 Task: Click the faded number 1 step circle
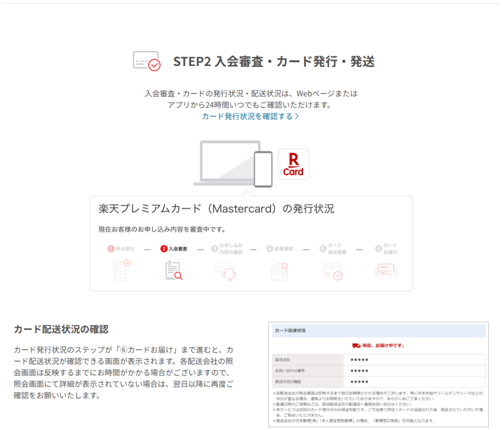pyautogui.click(x=111, y=249)
